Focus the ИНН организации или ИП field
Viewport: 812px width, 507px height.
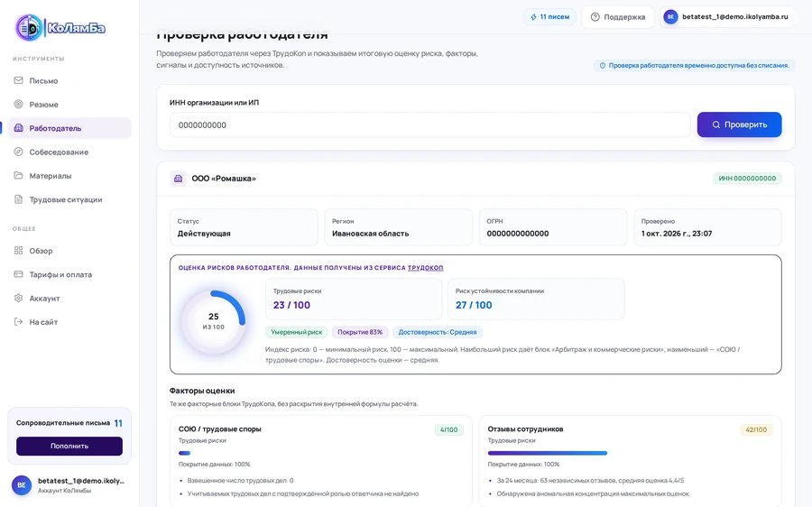click(429, 124)
